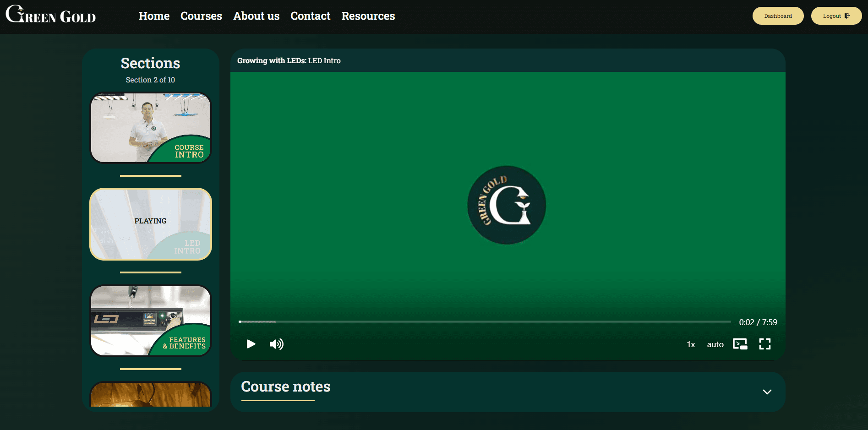Open the Resources menu item
The width and height of the screenshot is (868, 430).
pyautogui.click(x=368, y=16)
